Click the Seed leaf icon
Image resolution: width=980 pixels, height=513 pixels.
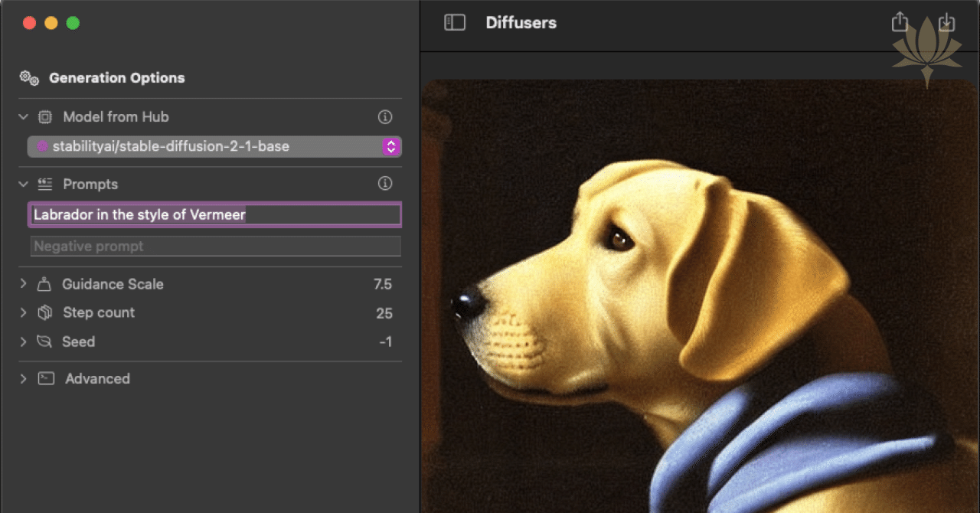44,341
